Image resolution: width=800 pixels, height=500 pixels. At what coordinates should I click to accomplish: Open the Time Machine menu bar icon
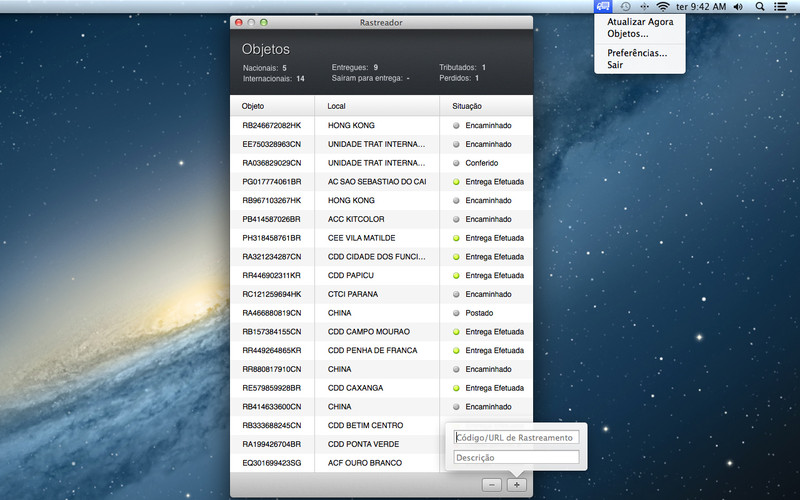point(625,7)
